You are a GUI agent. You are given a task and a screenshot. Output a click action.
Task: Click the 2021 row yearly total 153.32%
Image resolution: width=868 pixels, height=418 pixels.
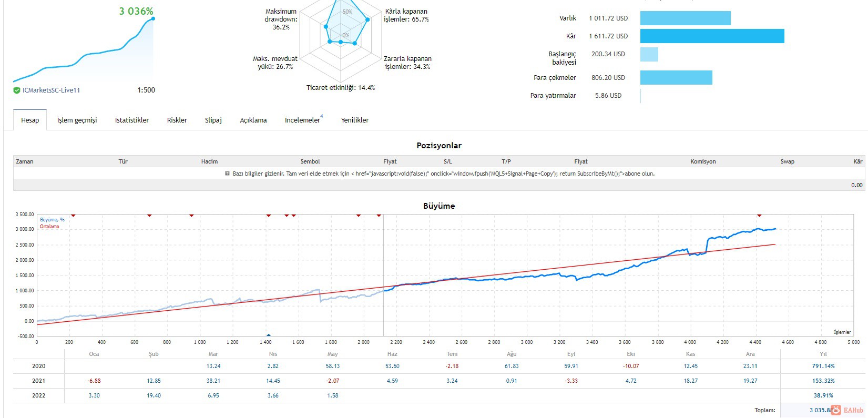pyautogui.click(x=823, y=381)
